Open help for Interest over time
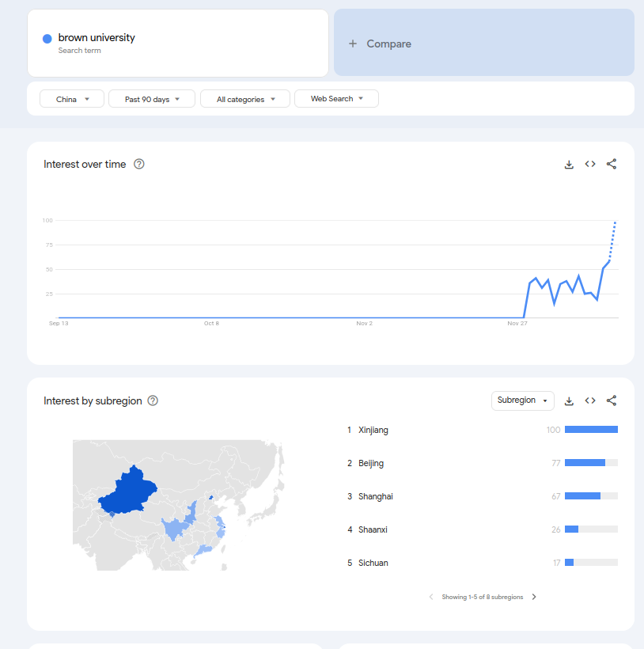 139,164
